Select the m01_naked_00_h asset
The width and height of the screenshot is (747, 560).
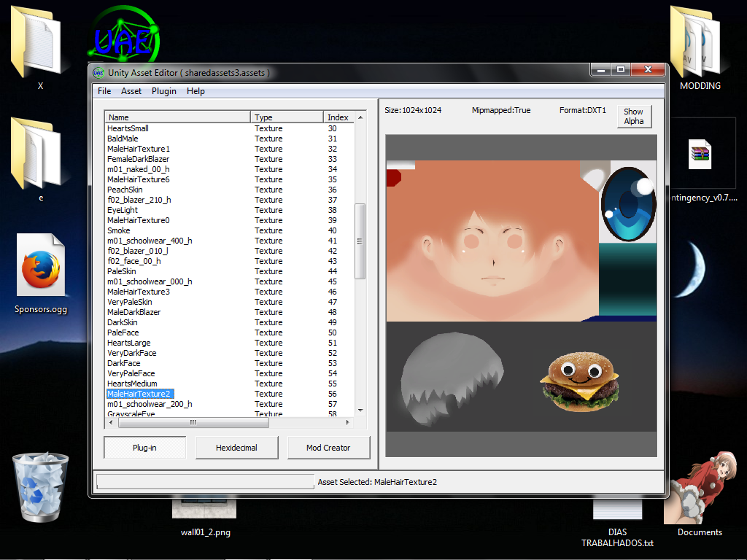click(x=230, y=169)
